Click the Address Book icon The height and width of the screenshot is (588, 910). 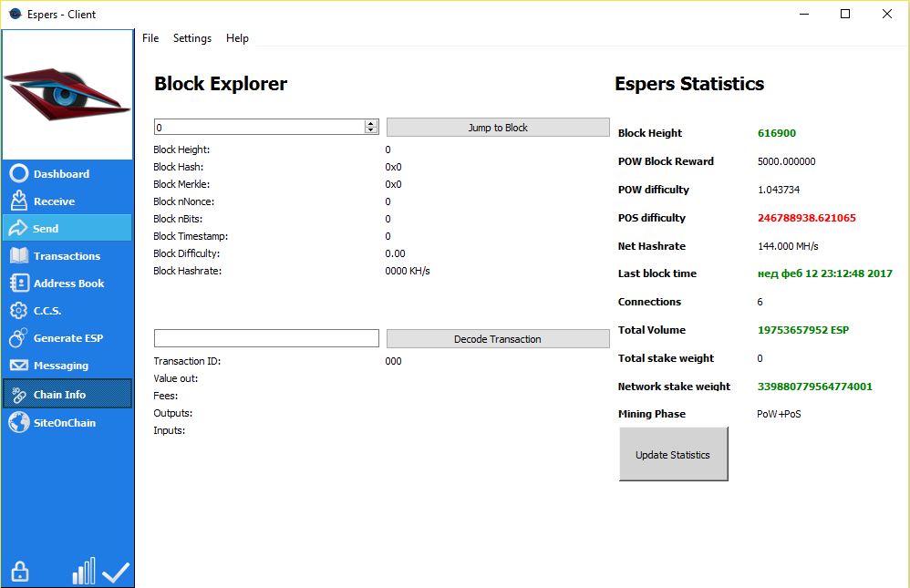(18, 283)
